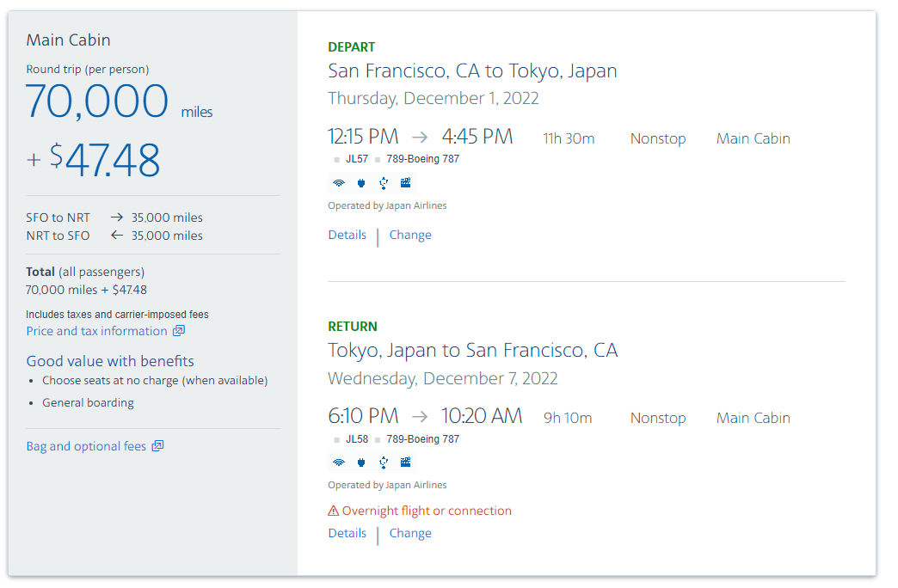Click the Overnight flight or connection warning text

(427, 511)
